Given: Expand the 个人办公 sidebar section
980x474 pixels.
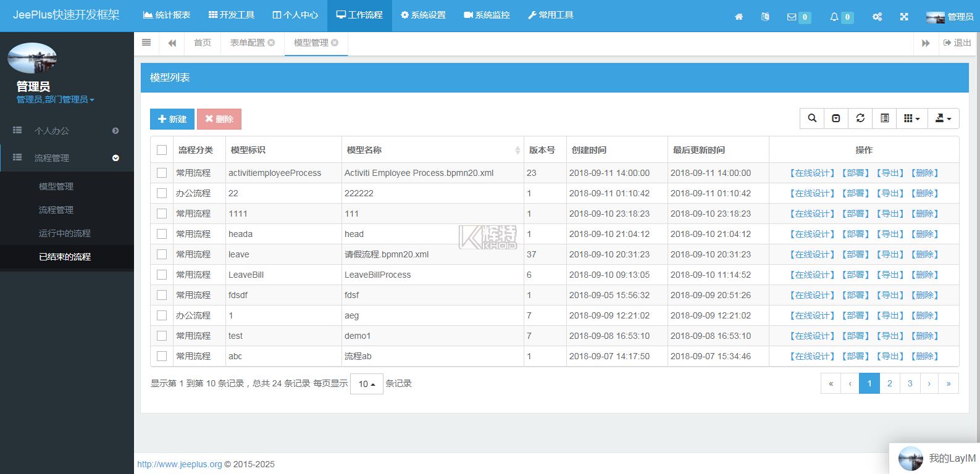Looking at the screenshot, I should tap(67, 131).
